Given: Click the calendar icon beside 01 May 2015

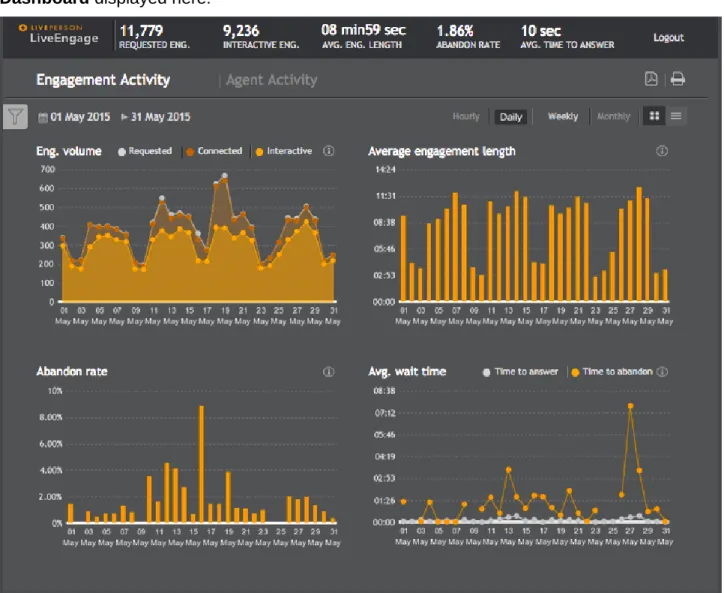Looking at the screenshot, I should pos(42,117).
